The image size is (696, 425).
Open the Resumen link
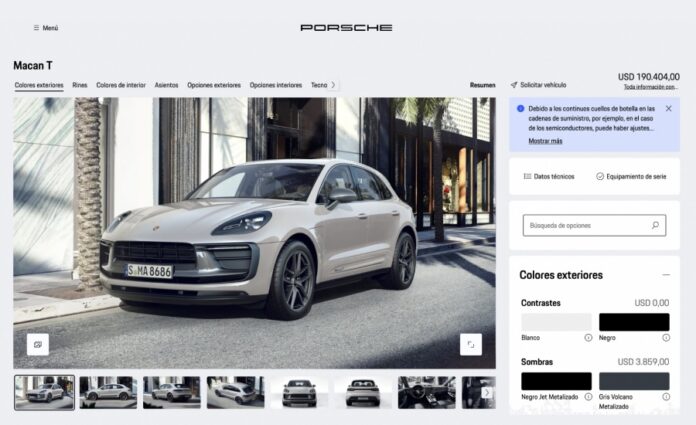click(x=482, y=85)
